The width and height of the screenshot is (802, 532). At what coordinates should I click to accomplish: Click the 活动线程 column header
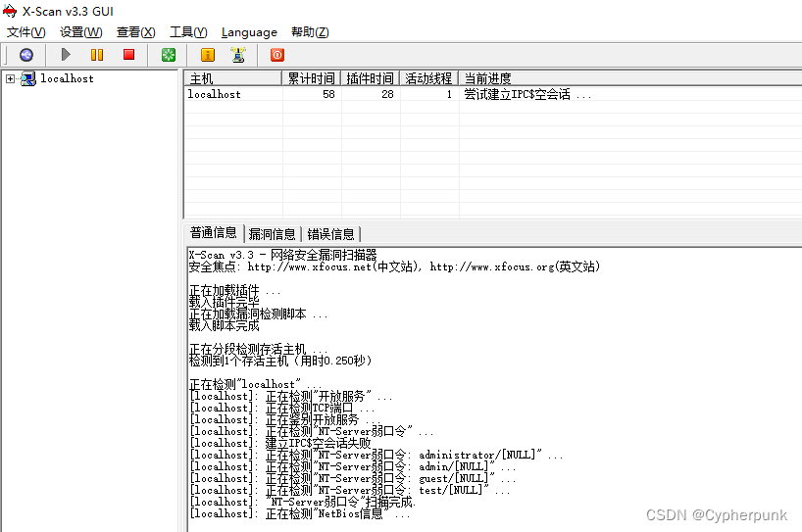pyautogui.click(x=428, y=78)
